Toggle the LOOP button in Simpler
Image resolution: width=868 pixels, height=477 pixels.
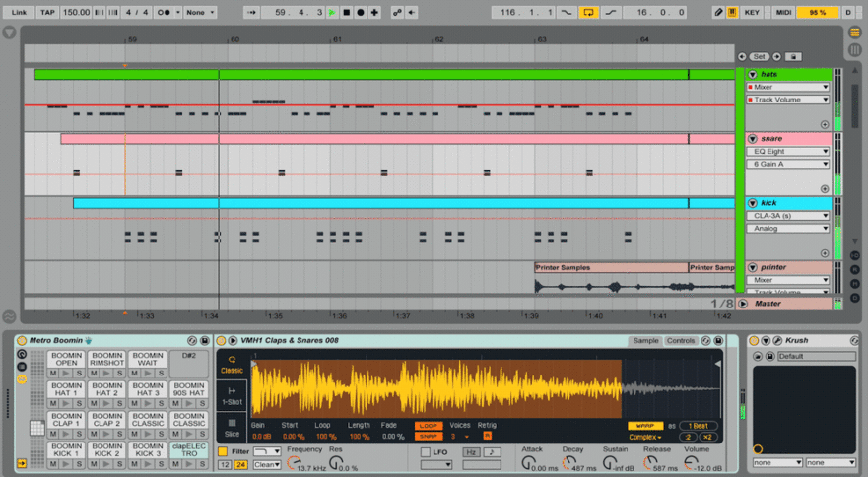(429, 426)
